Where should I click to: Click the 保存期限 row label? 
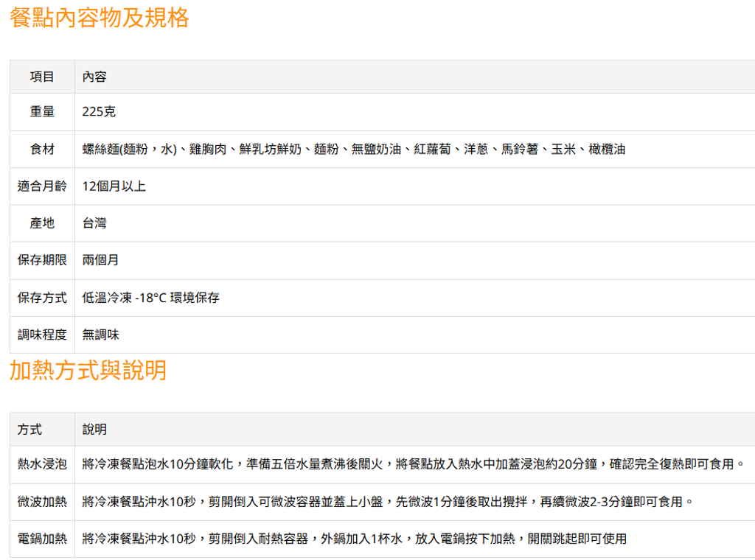click(x=42, y=260)
